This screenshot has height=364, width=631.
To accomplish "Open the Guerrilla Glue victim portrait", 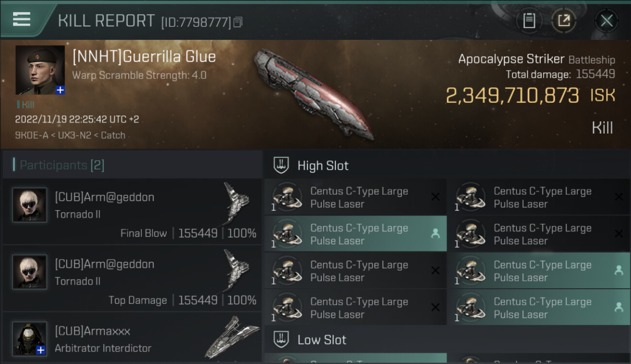I will click(x=40, y=70).
